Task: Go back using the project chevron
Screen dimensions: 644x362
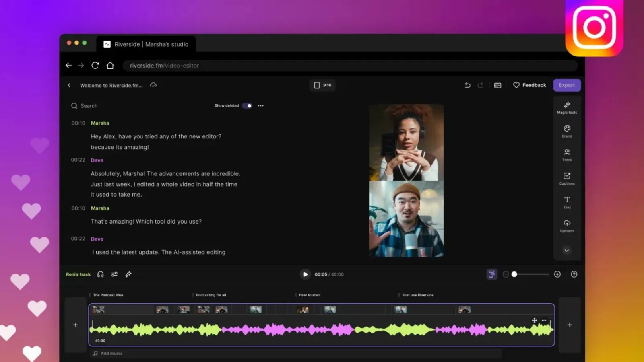Action: click(x=69, y=85)
